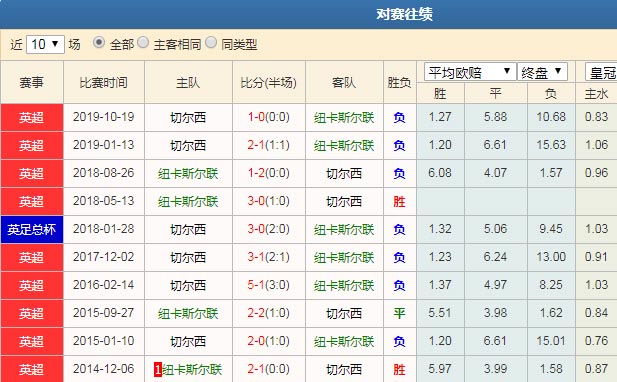Click draw odds 5.88 for 2019-10-19
Viewport: 617px width, 382px height.
495,117
